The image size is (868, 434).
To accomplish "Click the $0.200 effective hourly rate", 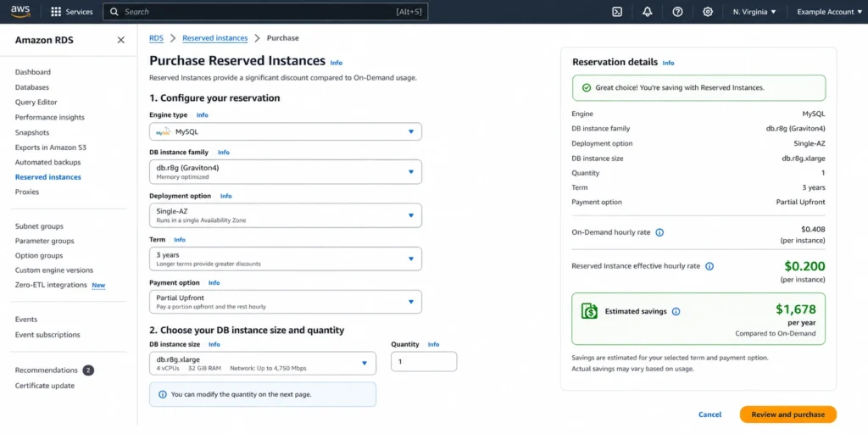I will (804, 266).
